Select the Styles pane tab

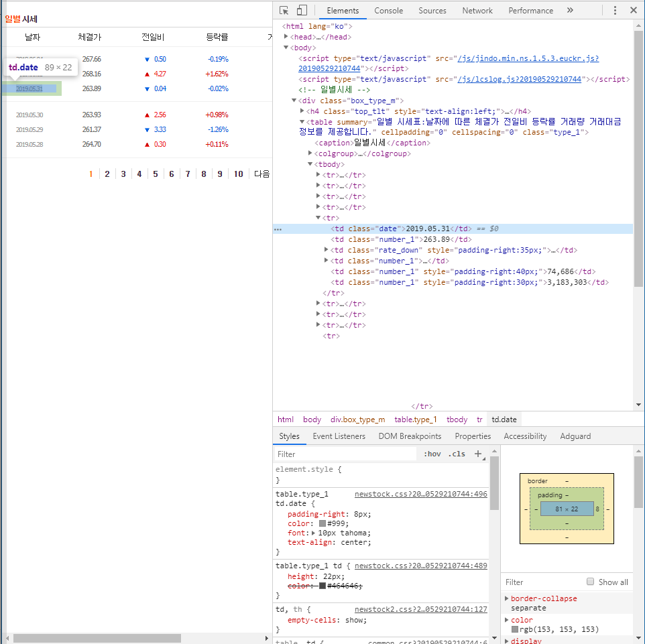[289, 436]
